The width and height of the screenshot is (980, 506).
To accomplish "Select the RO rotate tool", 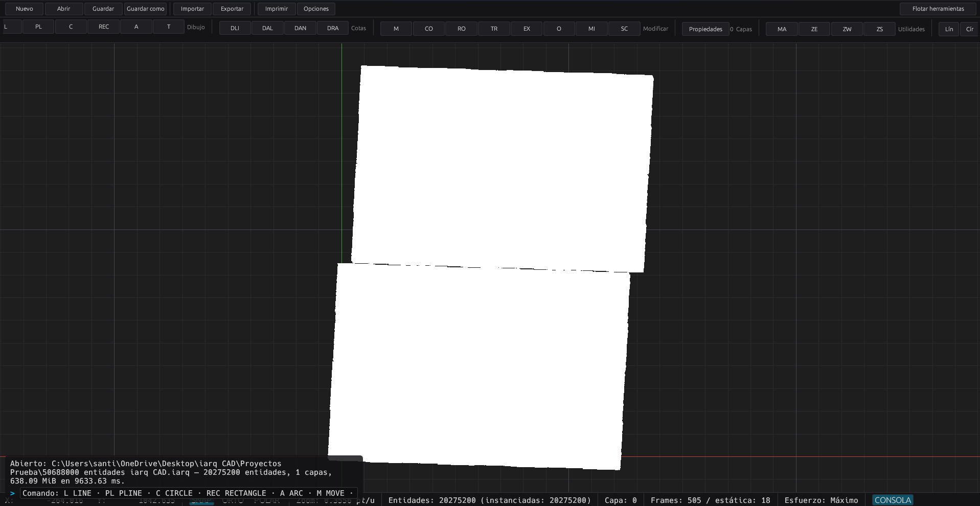I will pos(462,29).
